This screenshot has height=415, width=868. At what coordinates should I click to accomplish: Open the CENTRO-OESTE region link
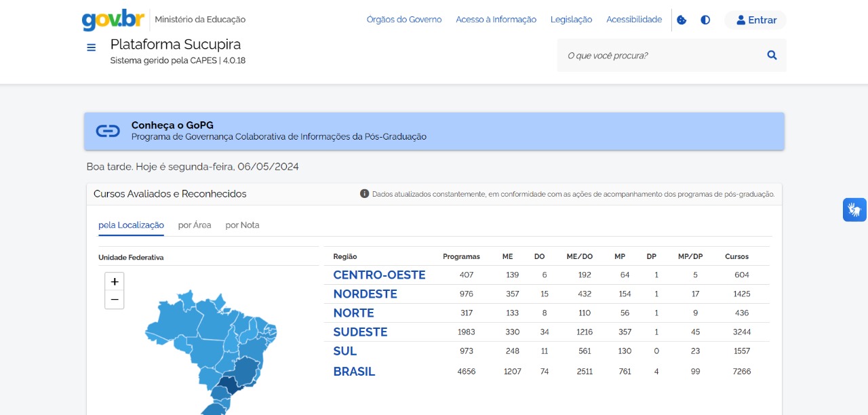(379, 275)
